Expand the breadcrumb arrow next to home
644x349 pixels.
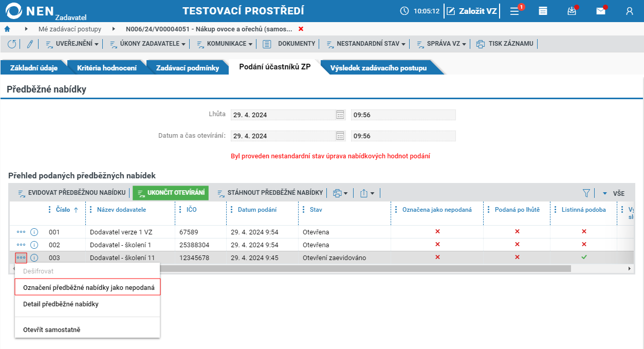[26, 29]
